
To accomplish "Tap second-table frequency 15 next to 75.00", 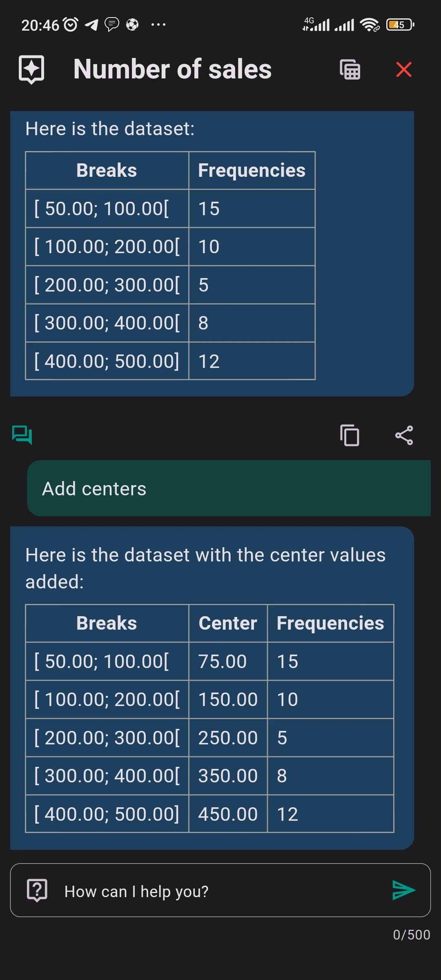I will point(330,661).
